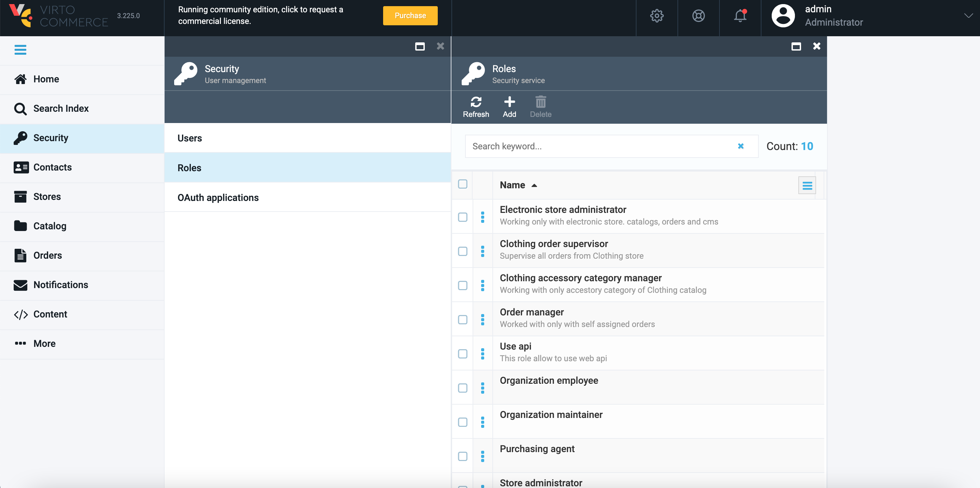Check the select-all checkbox in roles header
Screen dimensions: 980x488
click(463, 184)
